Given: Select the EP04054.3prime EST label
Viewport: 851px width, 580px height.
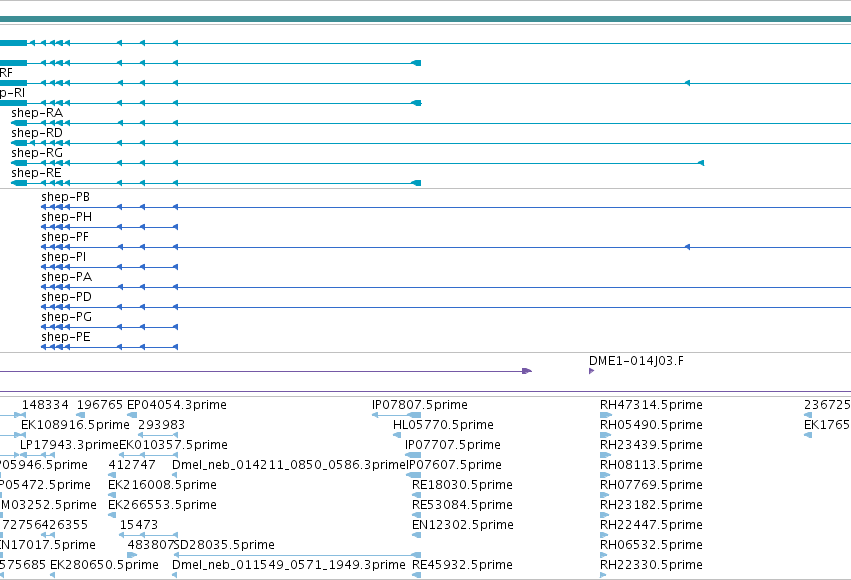Looking at the screenshot, I should [x=177, y=405].
